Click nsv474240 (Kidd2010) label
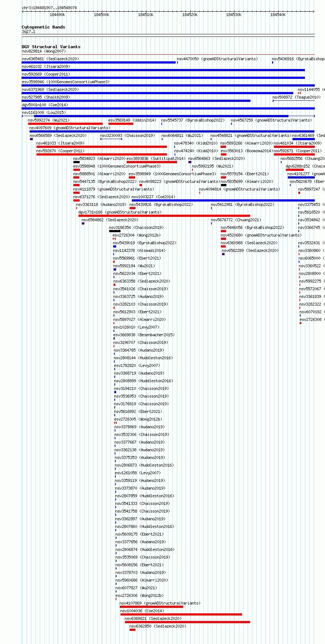 [196, 151]
